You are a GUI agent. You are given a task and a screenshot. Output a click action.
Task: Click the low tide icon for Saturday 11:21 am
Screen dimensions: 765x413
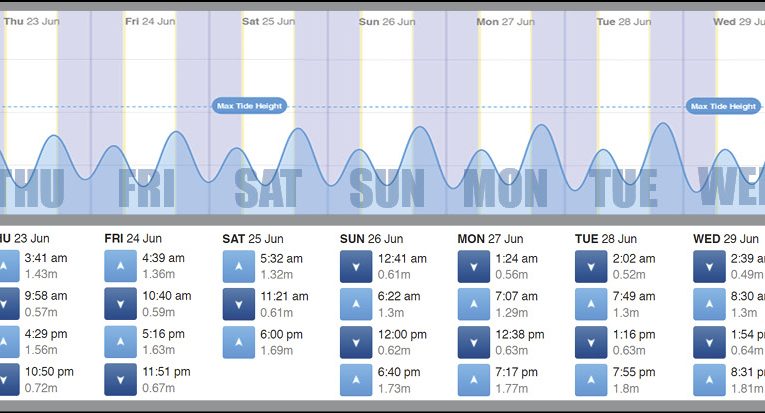[238, 303]
